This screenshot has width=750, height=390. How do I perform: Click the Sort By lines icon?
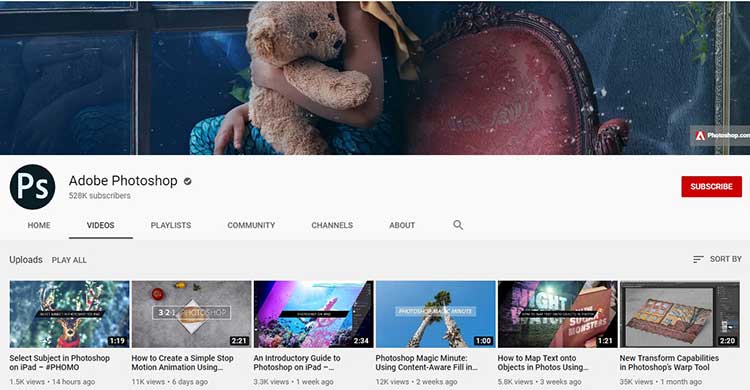coord(698,259)
